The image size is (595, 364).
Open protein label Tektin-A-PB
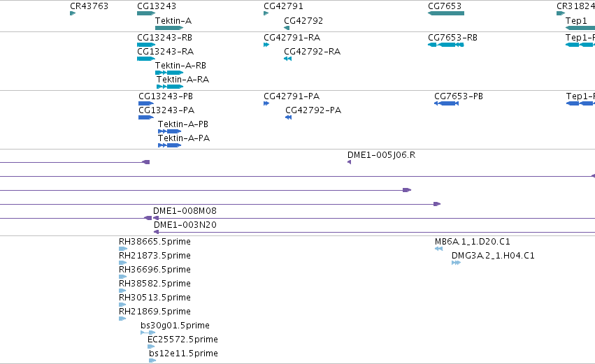[x=183, y=124]
